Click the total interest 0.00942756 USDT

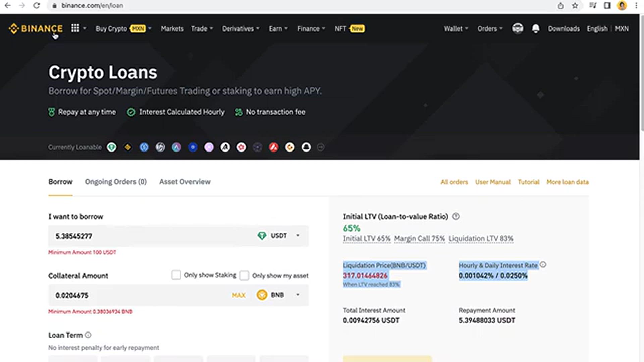[x=371, y=320]
